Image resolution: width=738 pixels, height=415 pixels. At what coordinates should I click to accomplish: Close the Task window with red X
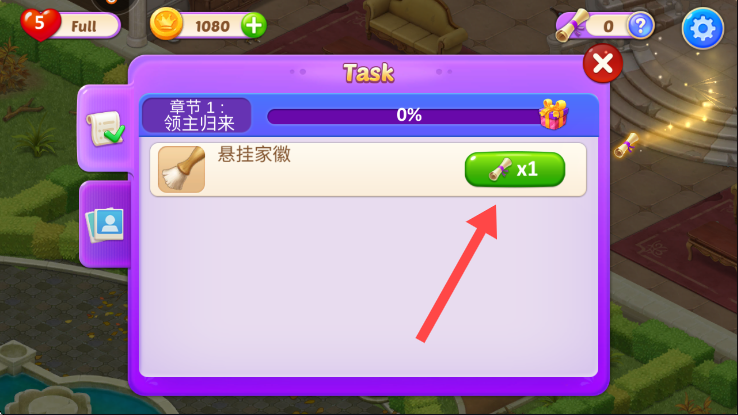pos(602,63)
